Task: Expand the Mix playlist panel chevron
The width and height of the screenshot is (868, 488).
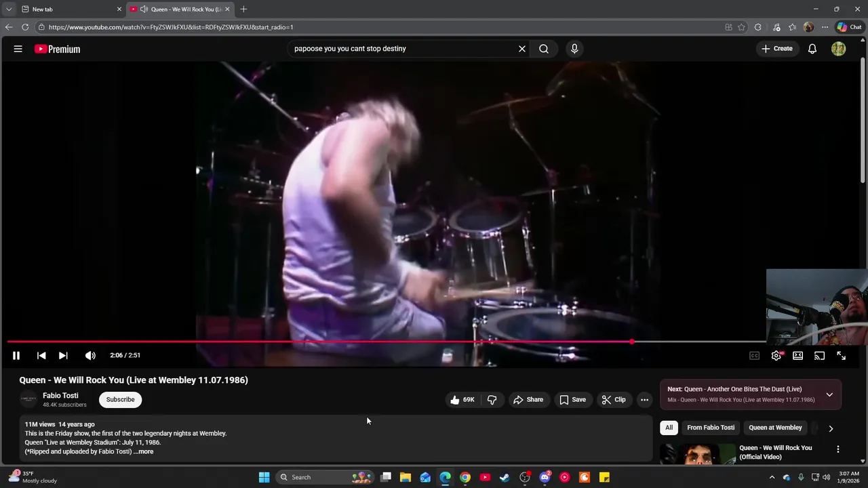Action: click(829, 394)
